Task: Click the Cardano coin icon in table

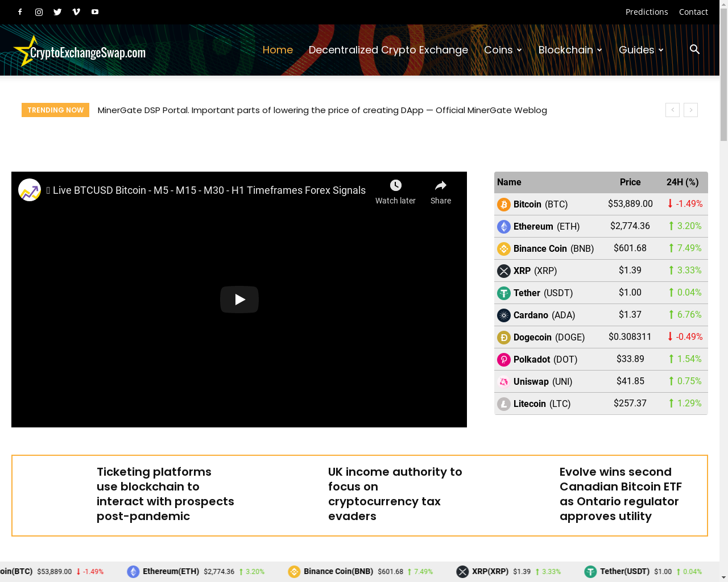Action: click(x=504, y=315)
